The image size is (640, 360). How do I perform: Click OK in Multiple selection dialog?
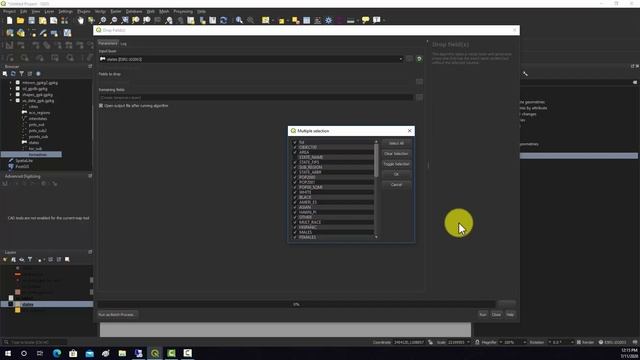click(x=396, y=174)
